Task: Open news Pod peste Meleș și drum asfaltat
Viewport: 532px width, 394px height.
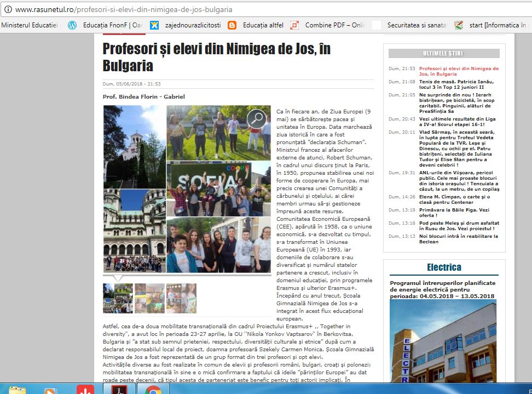Action: click(x=459, y=226)
